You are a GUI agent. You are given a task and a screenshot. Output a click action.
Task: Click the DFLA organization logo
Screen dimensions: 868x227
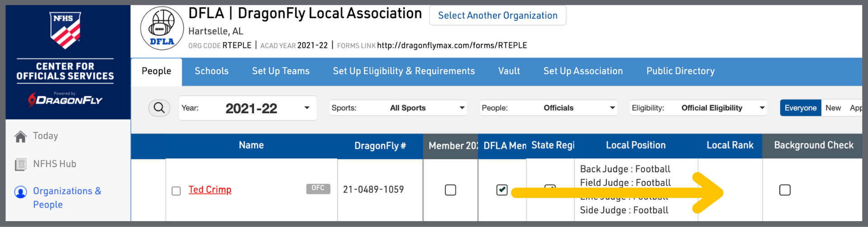click(162, 28)
